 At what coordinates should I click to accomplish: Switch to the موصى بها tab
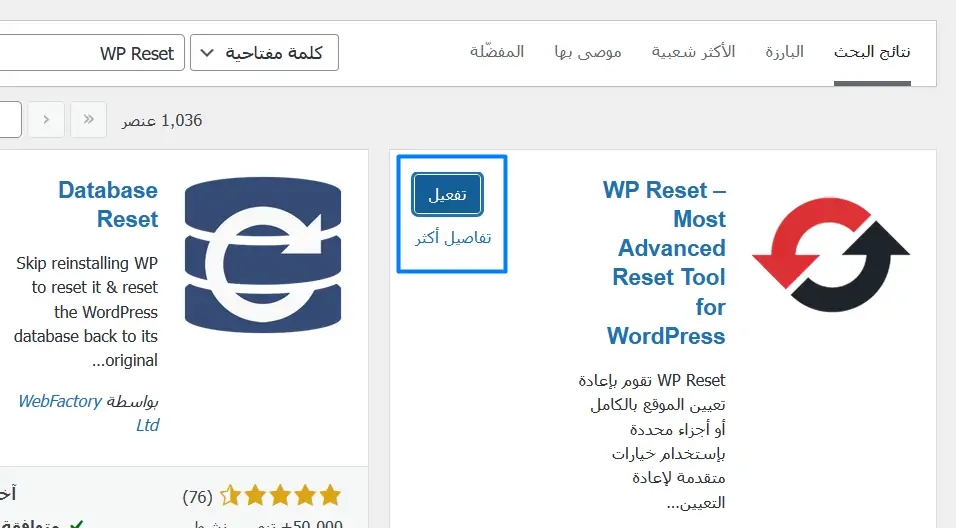pyautogui.click(x=588, y=52)
